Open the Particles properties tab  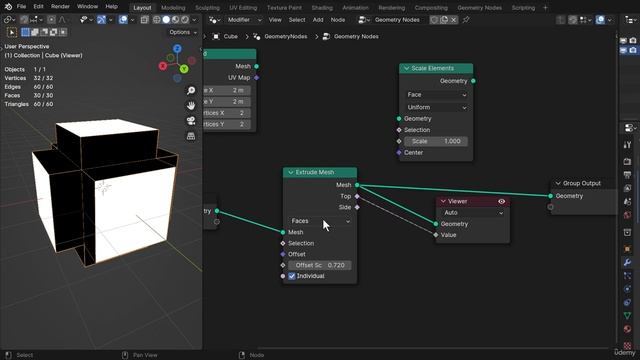[x=628, y=276]
